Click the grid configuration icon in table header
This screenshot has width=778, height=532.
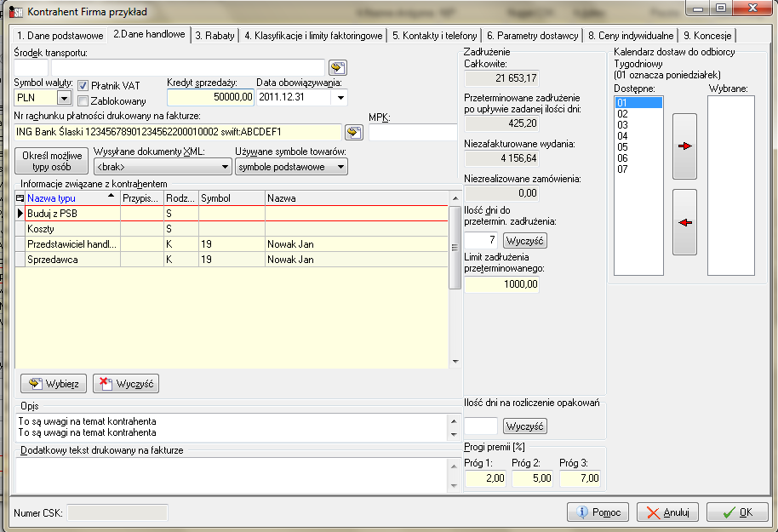(x=20, y=198)
